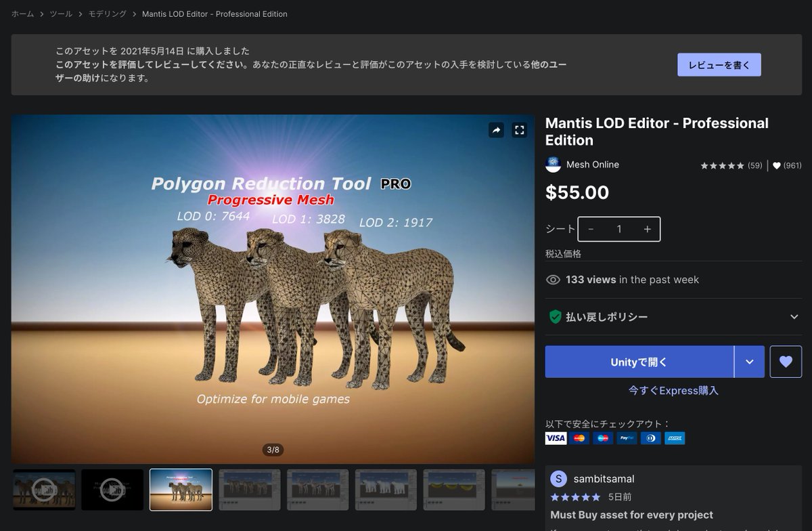Click the review's five-star rating

[x=575, y=497]
